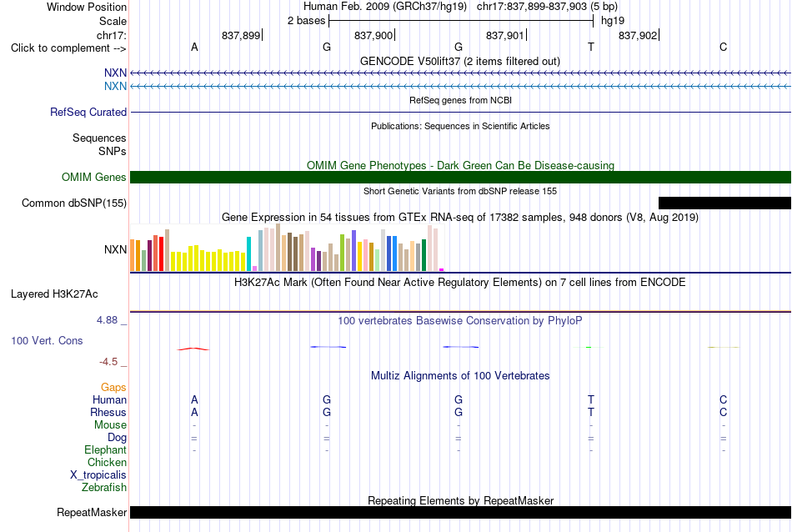Click the green PhyloP conservation mark
Screen dimensions: 792x532
pyautogui.click(x=589, y=347)
